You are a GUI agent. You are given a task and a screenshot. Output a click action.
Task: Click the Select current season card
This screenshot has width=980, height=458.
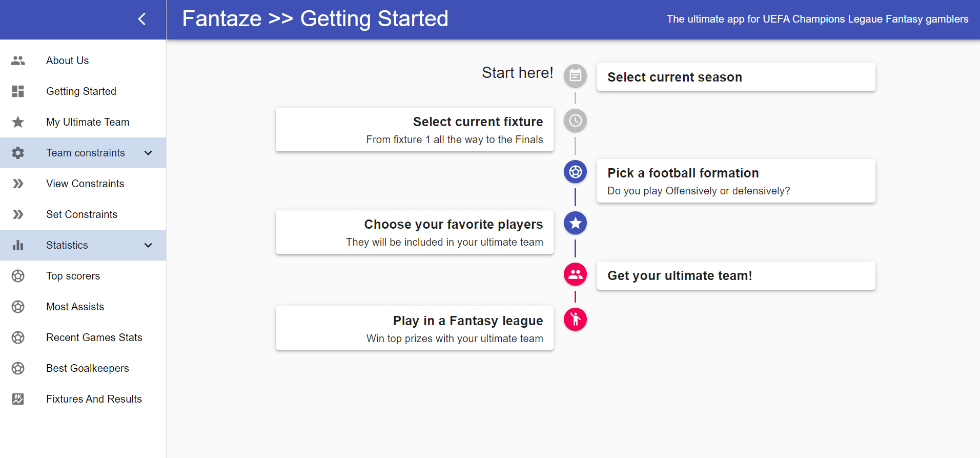point(736,77)
